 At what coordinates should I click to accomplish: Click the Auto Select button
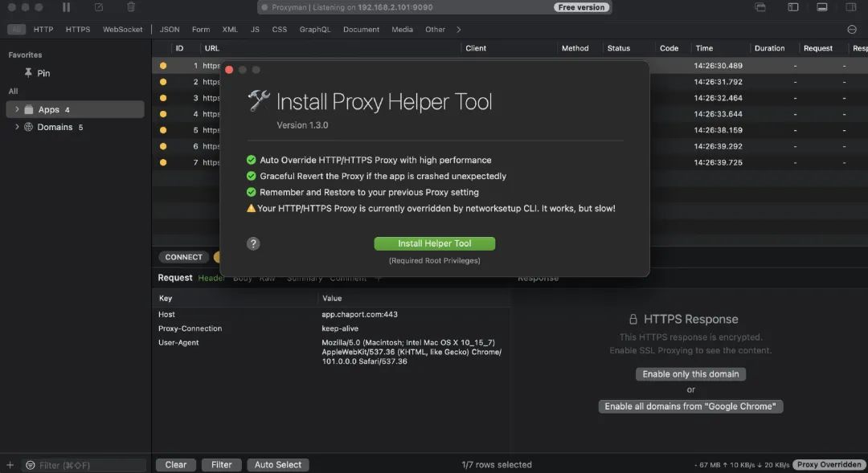278,465
